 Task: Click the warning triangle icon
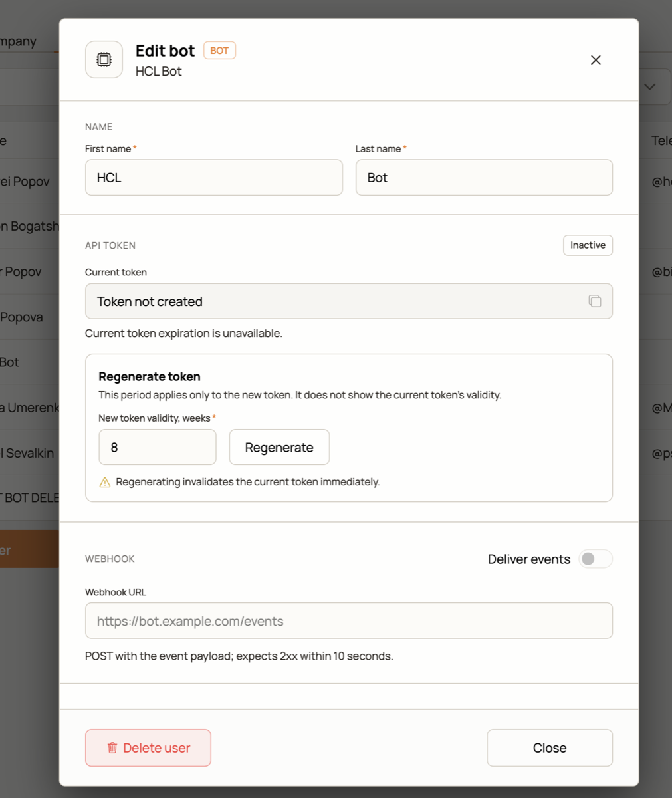coord(104,482)
